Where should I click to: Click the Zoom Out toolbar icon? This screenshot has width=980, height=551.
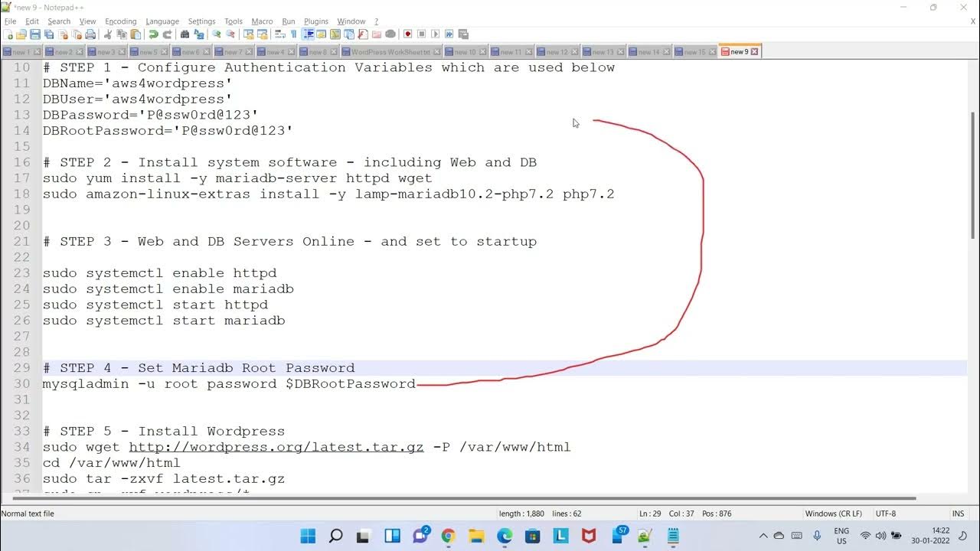(230, 34)
